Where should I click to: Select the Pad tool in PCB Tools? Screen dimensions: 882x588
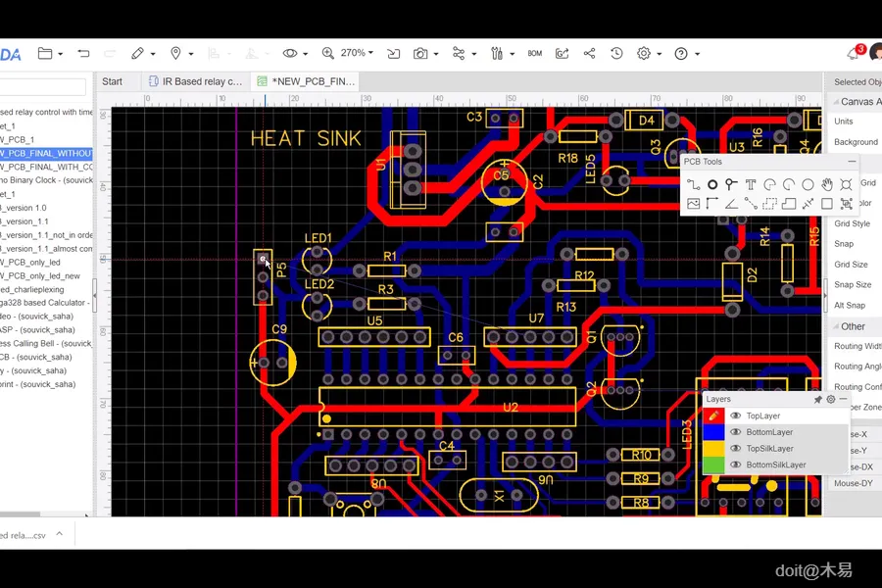712,184
